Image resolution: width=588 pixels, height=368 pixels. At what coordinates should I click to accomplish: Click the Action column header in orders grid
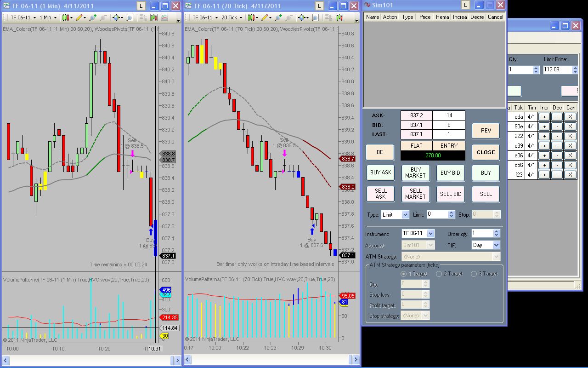(x=390, y=17)
